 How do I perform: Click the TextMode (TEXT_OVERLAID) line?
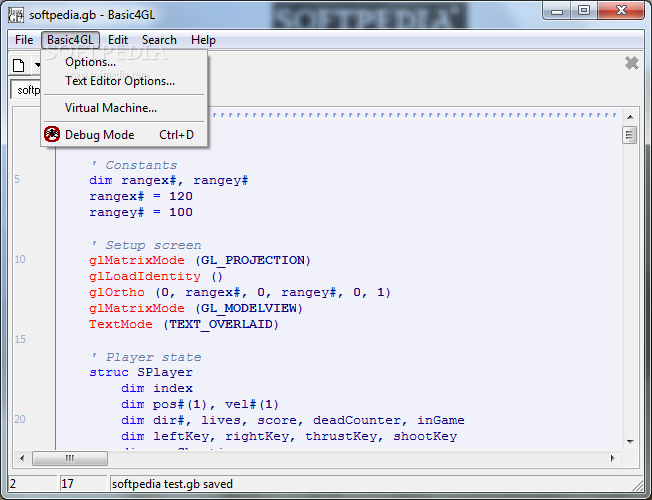pyautogui.click(x=184, y=324)
